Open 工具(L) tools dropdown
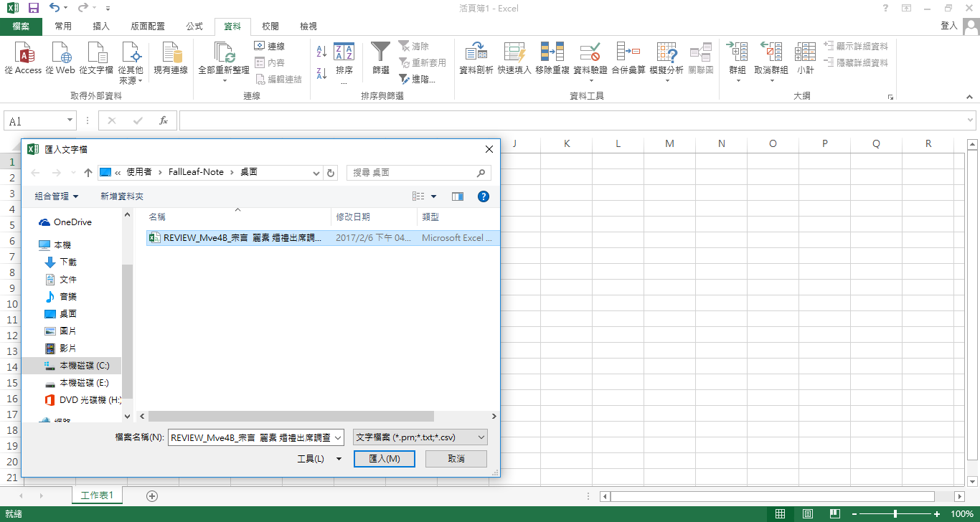This screenshot has height=522, width=980. [320, 459]
